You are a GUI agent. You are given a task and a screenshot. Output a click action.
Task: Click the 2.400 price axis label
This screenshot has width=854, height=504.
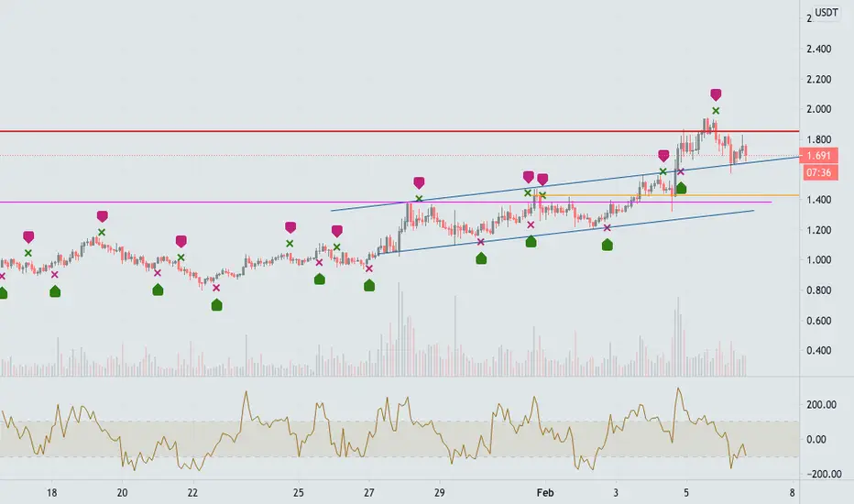pyautogui.click(x=818, y=49)
